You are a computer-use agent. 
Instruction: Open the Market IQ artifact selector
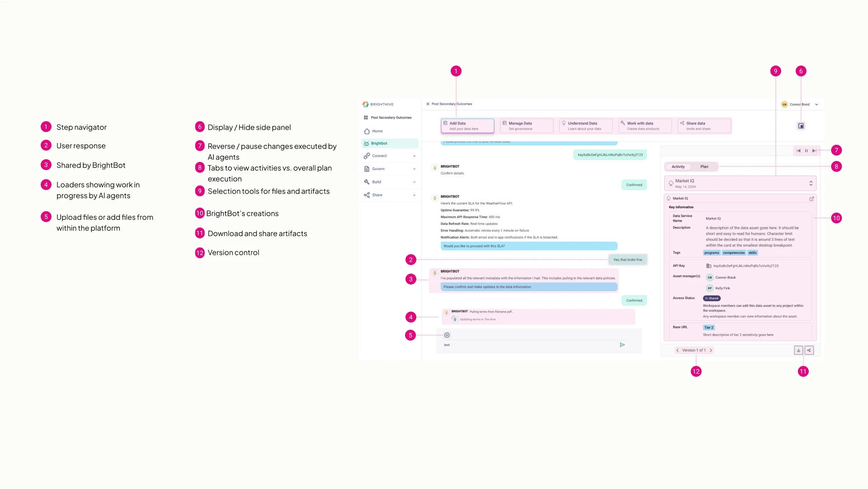point(811,183)
